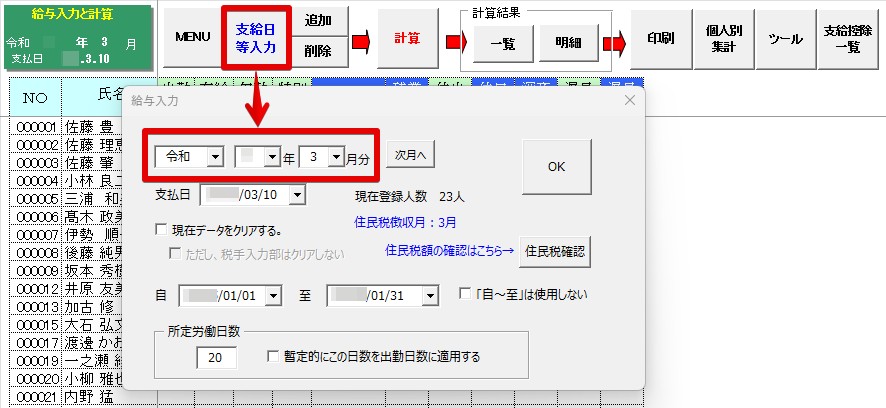
Task: Click the 住民税確認 button
Action: click(x=555, y=250)
